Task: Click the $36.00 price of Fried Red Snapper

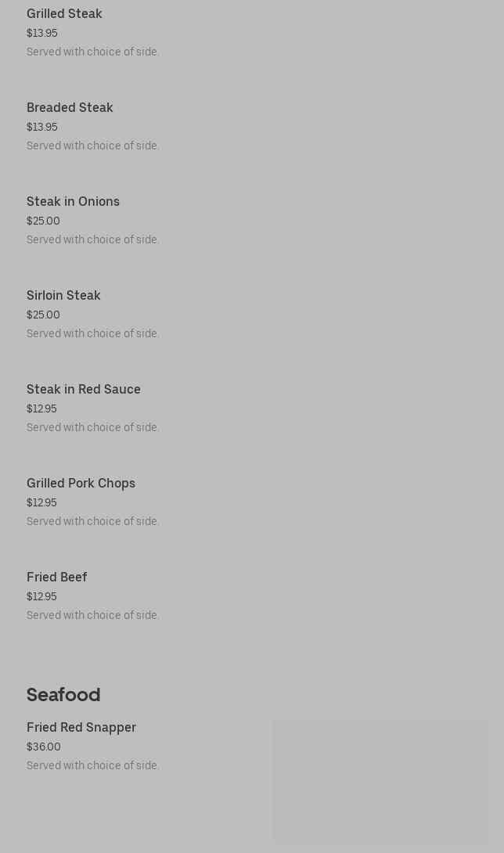Action: 44,747
